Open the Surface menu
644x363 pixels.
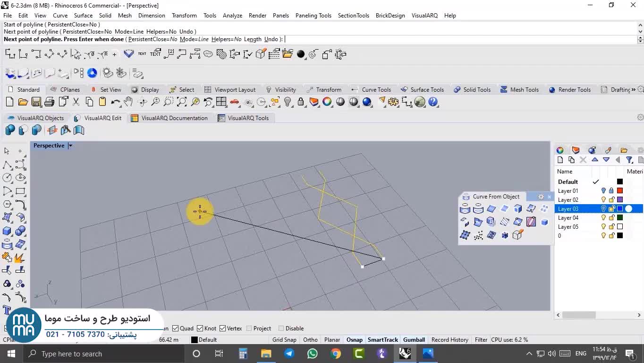83,15
